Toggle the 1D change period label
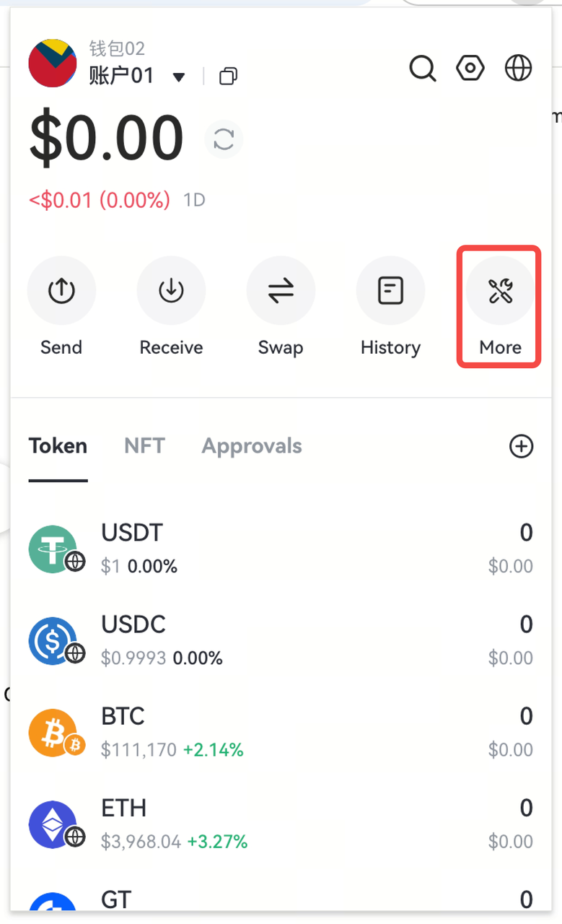The width and height of the screenshot is (562, 924). tap(194, 200)
